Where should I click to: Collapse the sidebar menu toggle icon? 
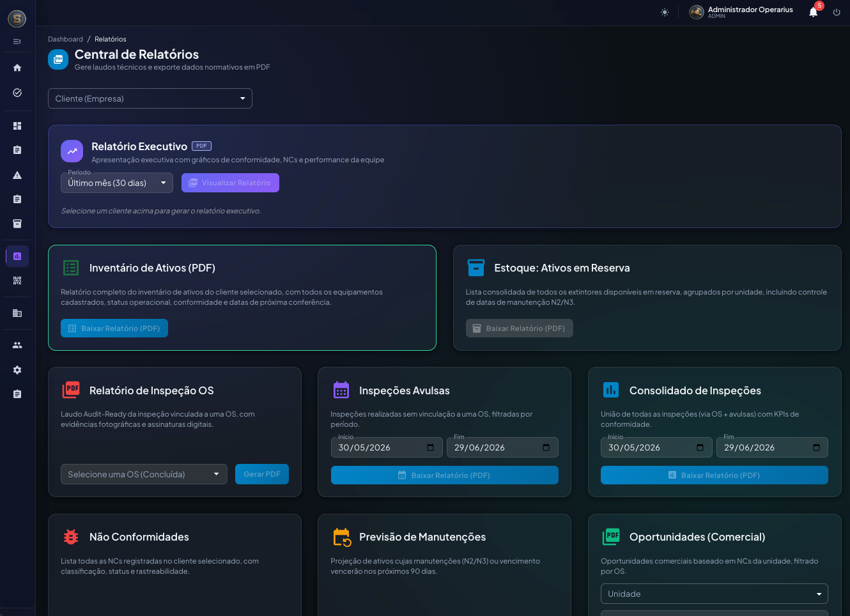tap(17, 42)
